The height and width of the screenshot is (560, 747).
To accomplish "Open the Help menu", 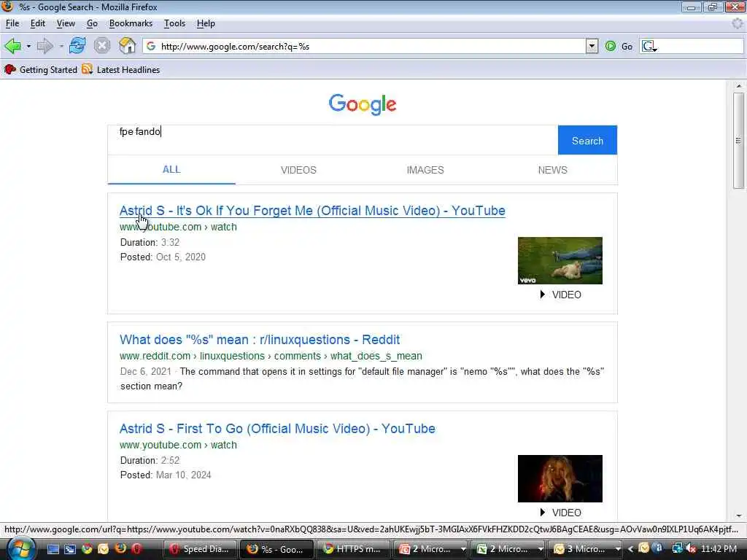I will 206,23.
